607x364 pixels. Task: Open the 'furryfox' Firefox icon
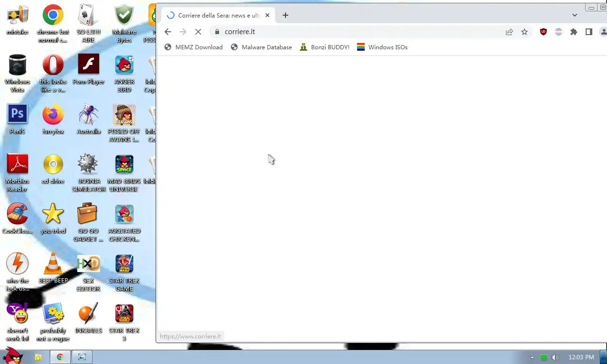(x=53, y=119)
